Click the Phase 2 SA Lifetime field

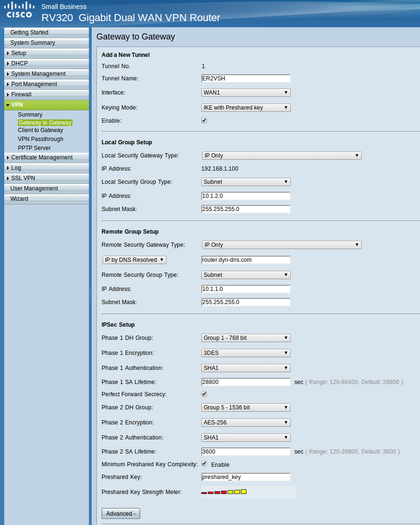(x=246, y=452)
